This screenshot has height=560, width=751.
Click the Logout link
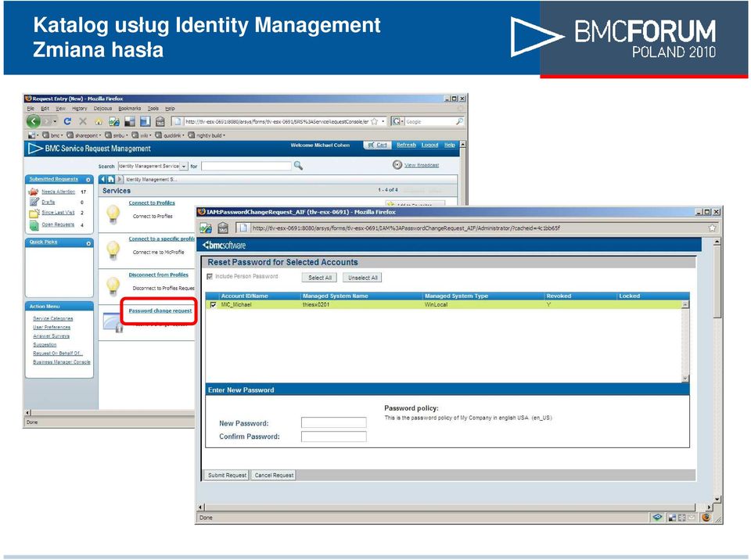pos(429,145)
